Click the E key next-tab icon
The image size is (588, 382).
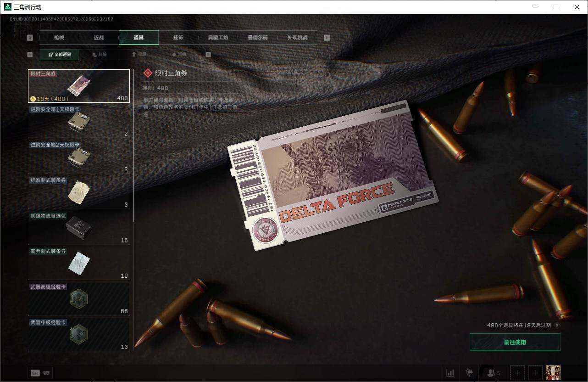tap(327, 38)
